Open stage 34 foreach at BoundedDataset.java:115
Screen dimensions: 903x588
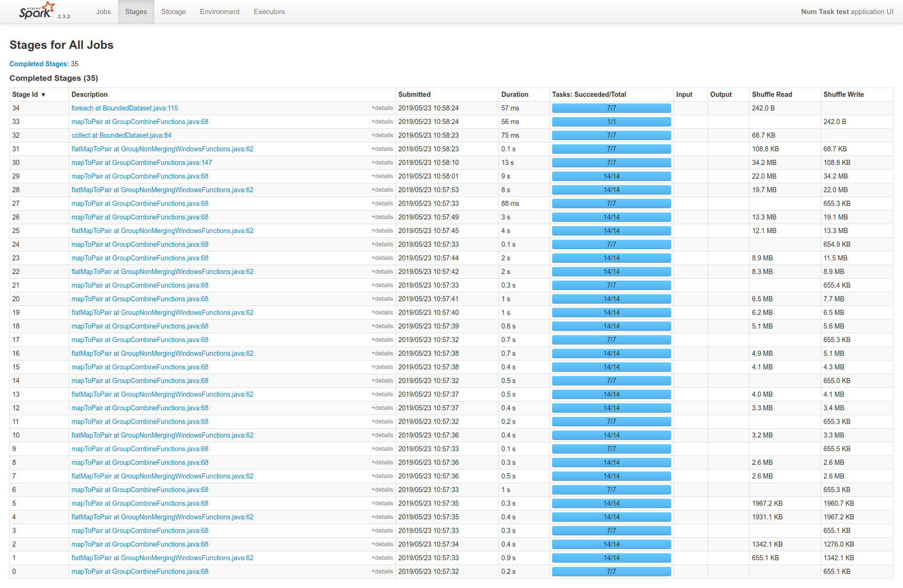(x=125, y=108)
